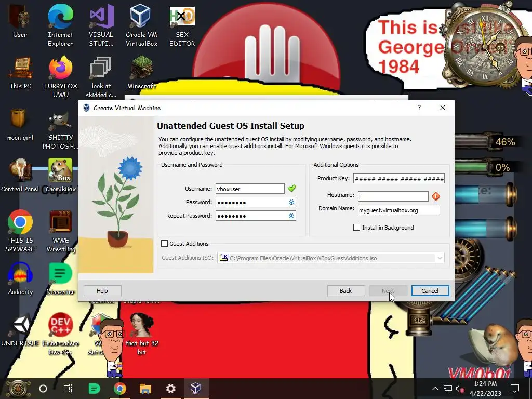Viewport: 532px width, 399px height.
Task: Select the UNDERTALE Unity icon
Action: point(20,330)
